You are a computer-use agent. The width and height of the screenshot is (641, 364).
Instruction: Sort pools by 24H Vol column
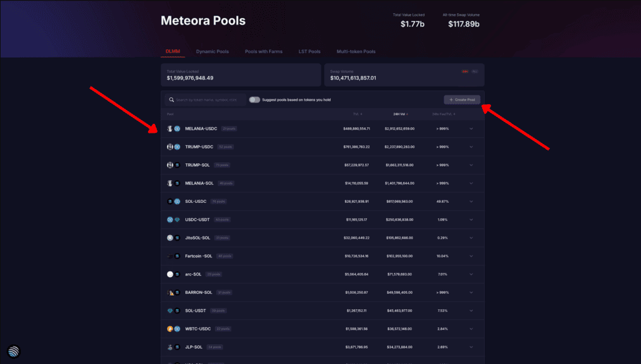point(400,114)
